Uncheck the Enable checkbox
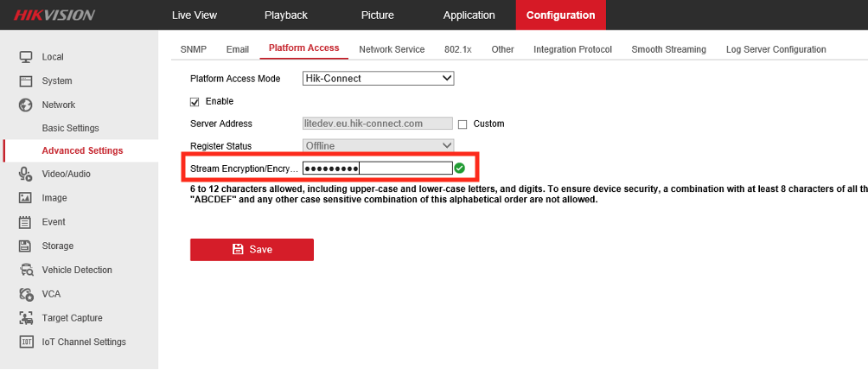 pyautogui.click(x=195, y=101)
